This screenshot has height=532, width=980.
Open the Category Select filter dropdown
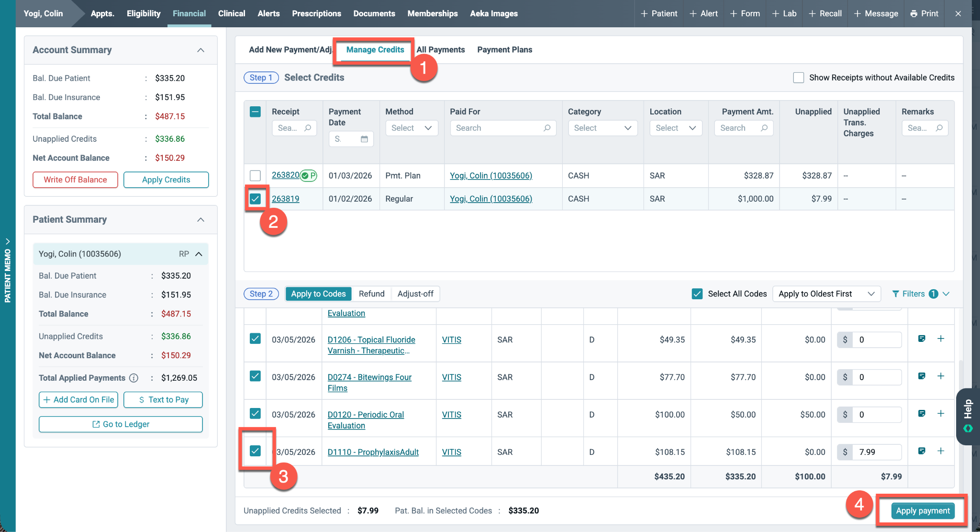602,128
